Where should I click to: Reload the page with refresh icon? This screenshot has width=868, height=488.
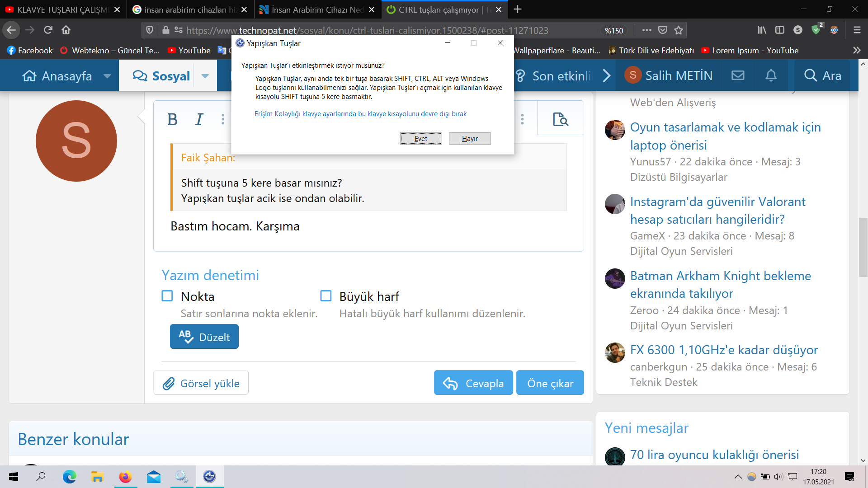(x=48, y=30)
